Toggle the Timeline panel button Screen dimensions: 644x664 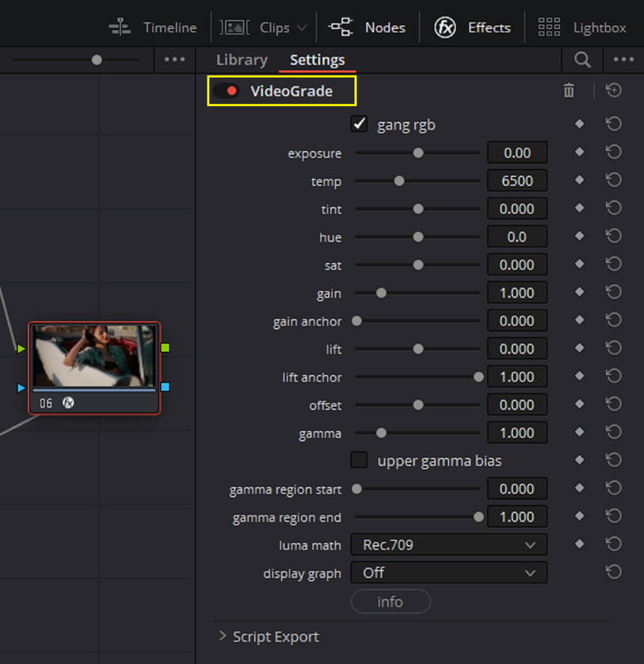point(153,27)
